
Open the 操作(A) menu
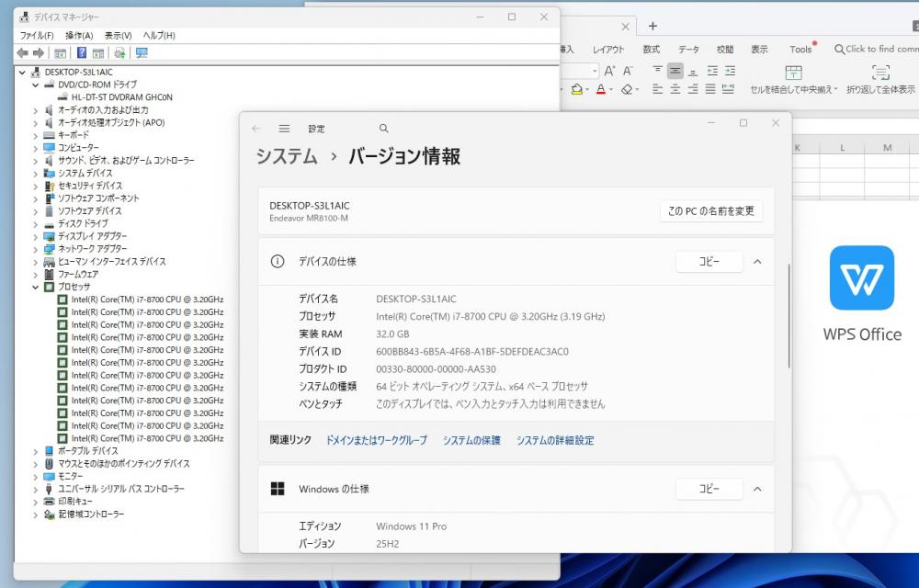point(79,35)
